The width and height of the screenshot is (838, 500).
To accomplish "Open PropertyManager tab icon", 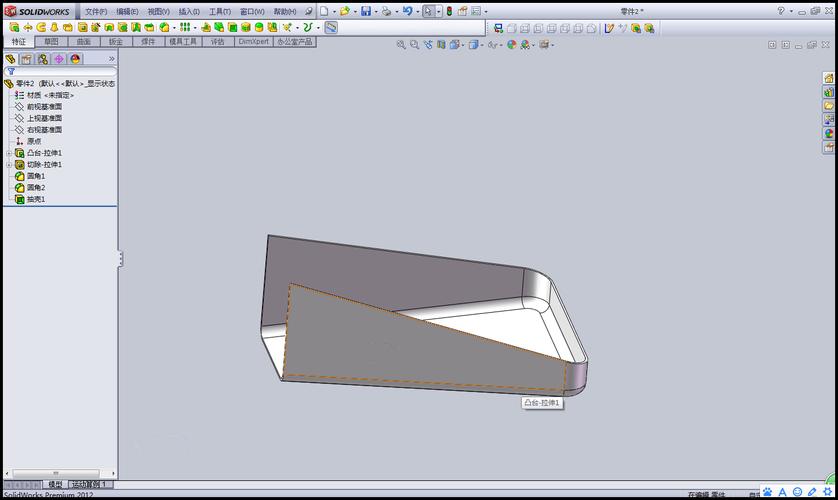I will pyautogui.click(x=27, y=59).
